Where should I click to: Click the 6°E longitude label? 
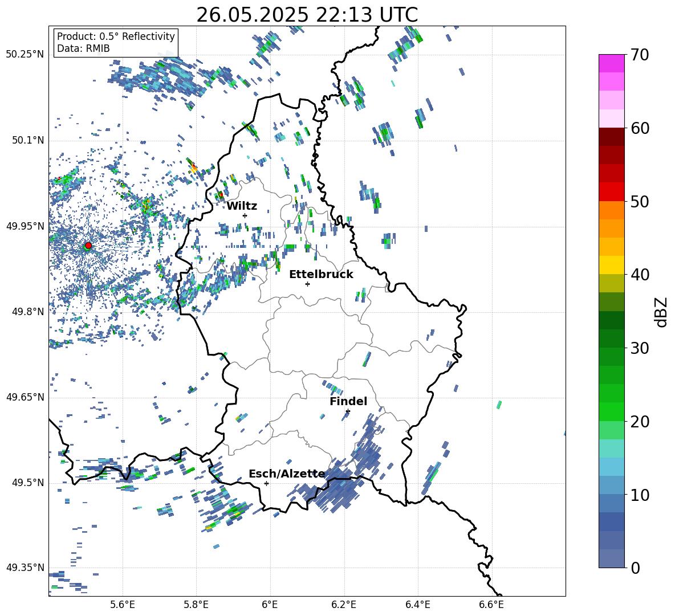[x=270, y=605]
